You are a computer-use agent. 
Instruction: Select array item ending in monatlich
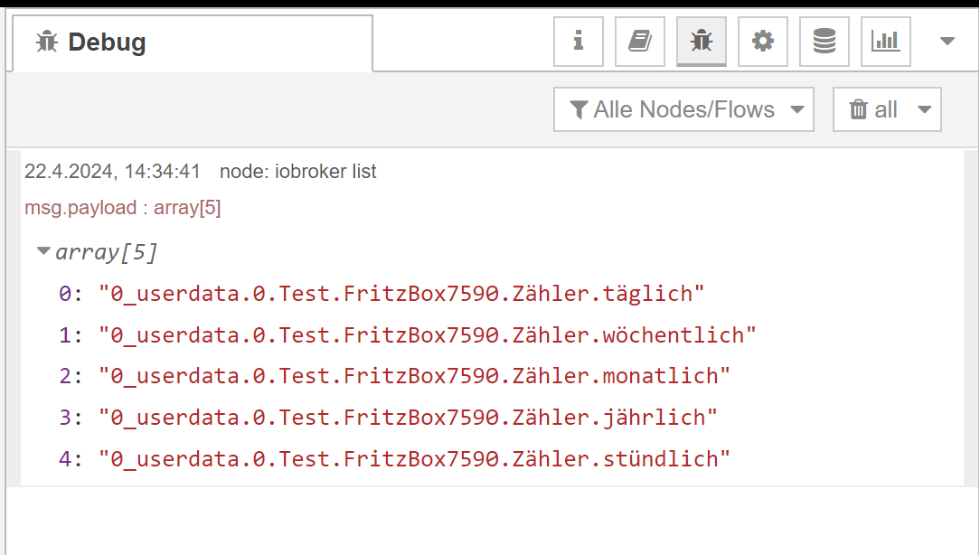coord(414,376)
